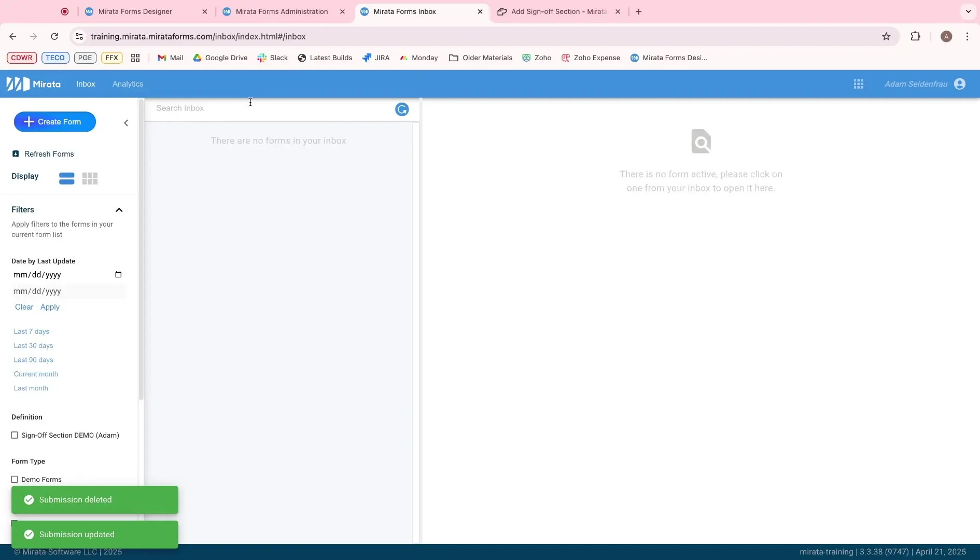This screenshot has height=560, width=980.
Task: Click the refresh icon inside Search Inbox
Action: pyautogui.click(x=401, y=109)
